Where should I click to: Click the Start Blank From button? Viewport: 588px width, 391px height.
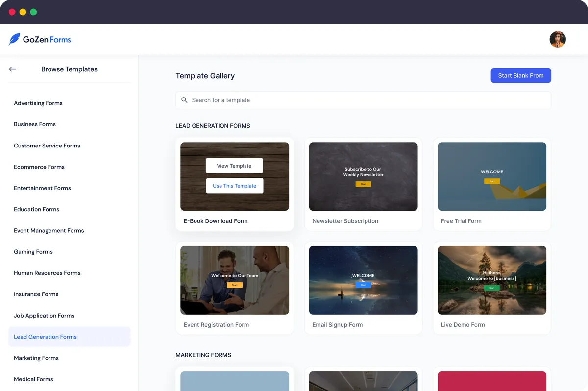point(521,75)
